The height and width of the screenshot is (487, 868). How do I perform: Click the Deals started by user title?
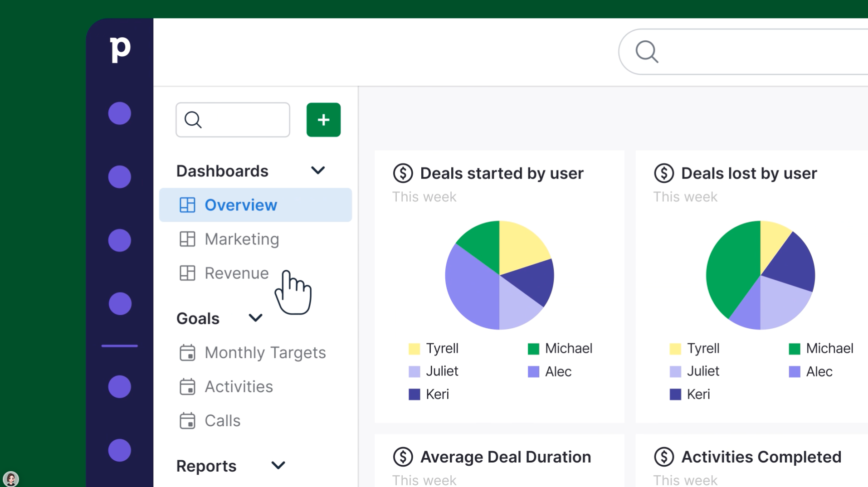click(x=502, y=173)
